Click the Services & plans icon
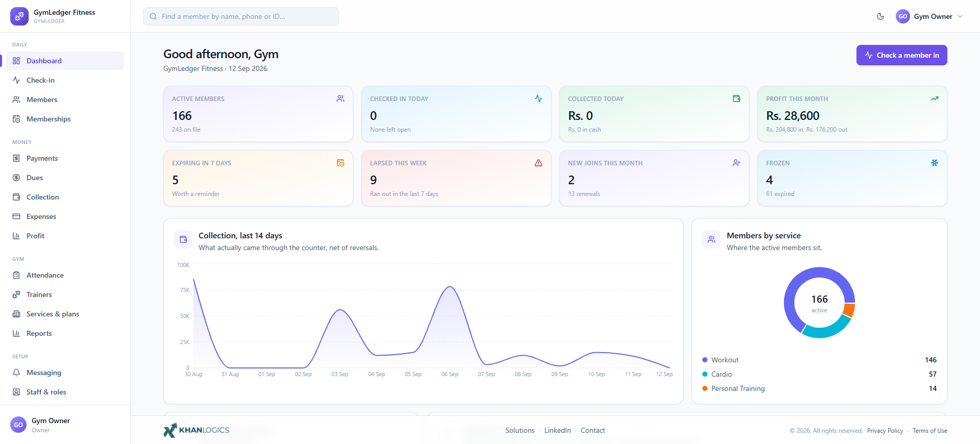This screenshot has width=980, height=444. coord(16,314)
